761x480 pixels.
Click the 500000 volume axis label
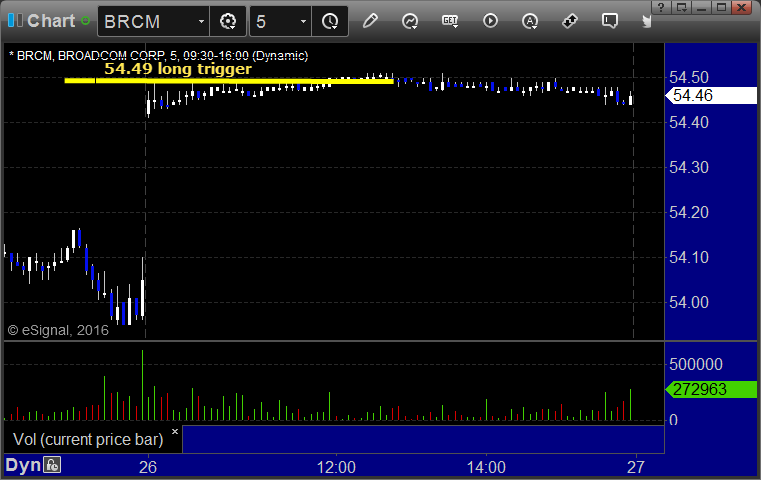click(x=695, y=364)
